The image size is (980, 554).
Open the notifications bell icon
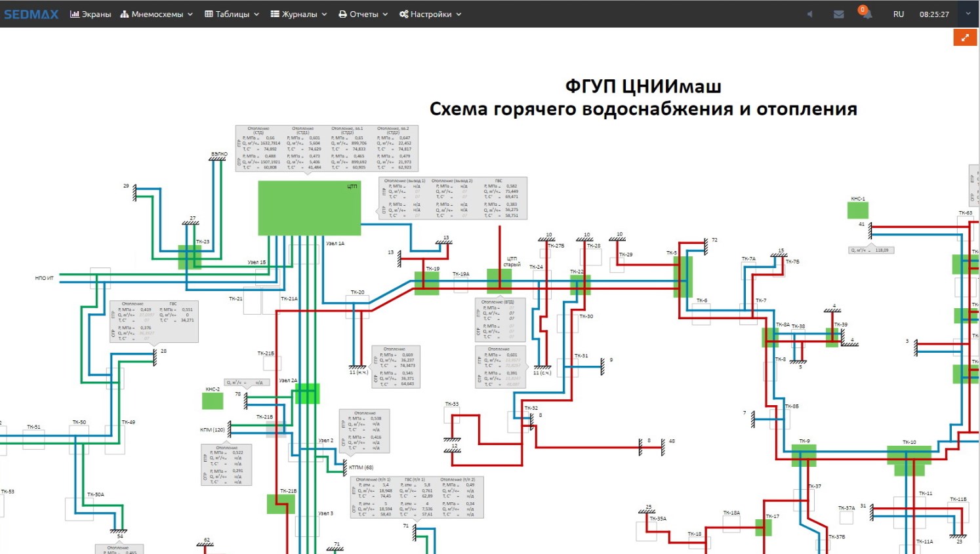867,14
